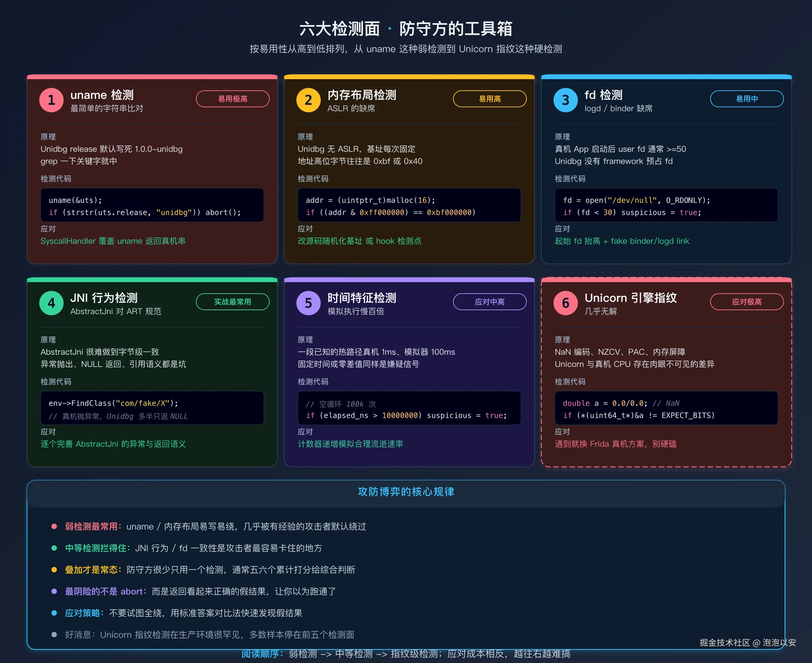Click the red number 6 circle badge

point(565,303)
